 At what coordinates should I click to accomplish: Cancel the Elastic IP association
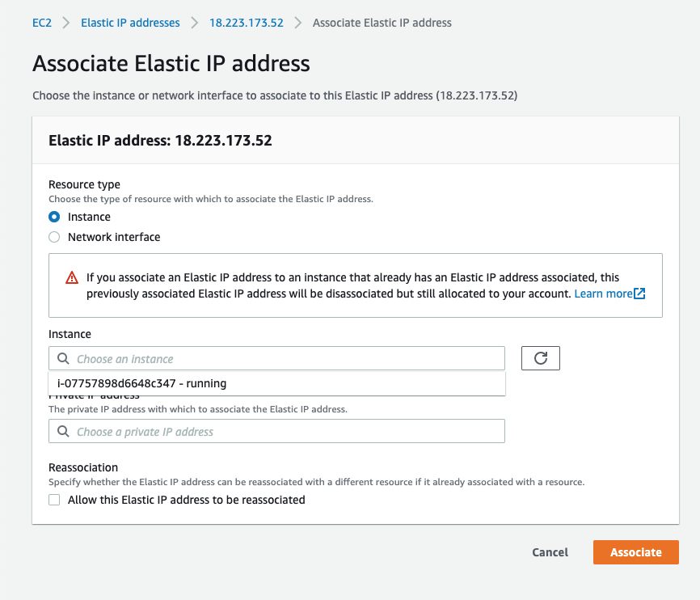tap(550, 552)
